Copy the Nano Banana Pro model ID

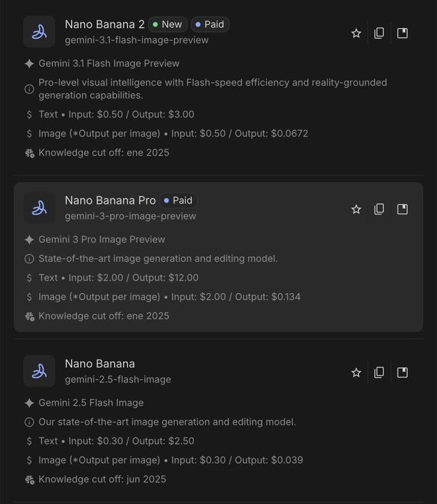click(x=379, y=209)
